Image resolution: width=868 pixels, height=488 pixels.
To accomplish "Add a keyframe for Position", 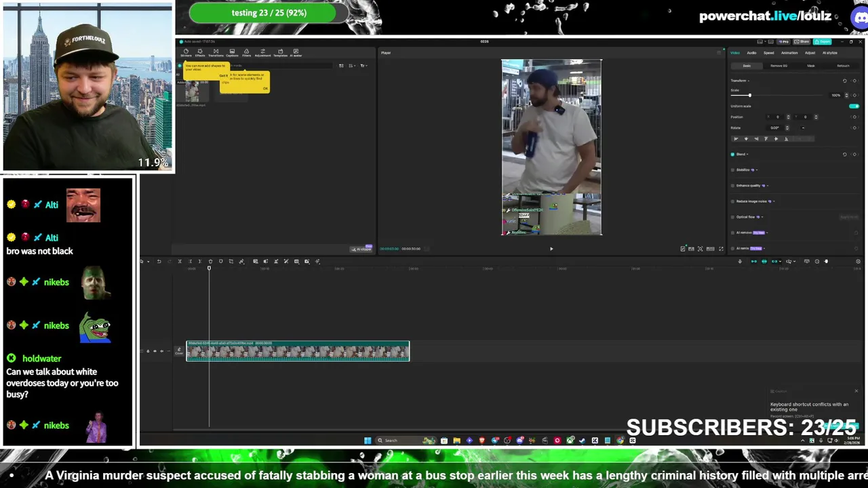I will coord(854,117).
